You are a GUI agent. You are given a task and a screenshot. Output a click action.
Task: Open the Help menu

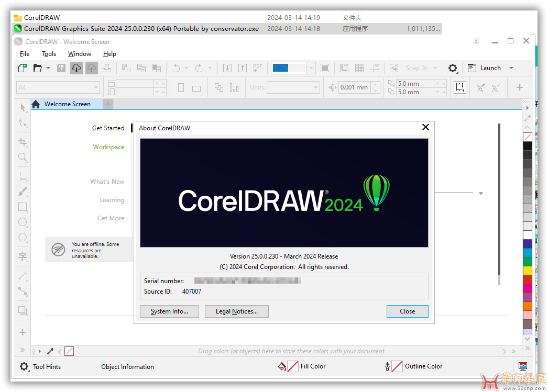tap(109, 54)
